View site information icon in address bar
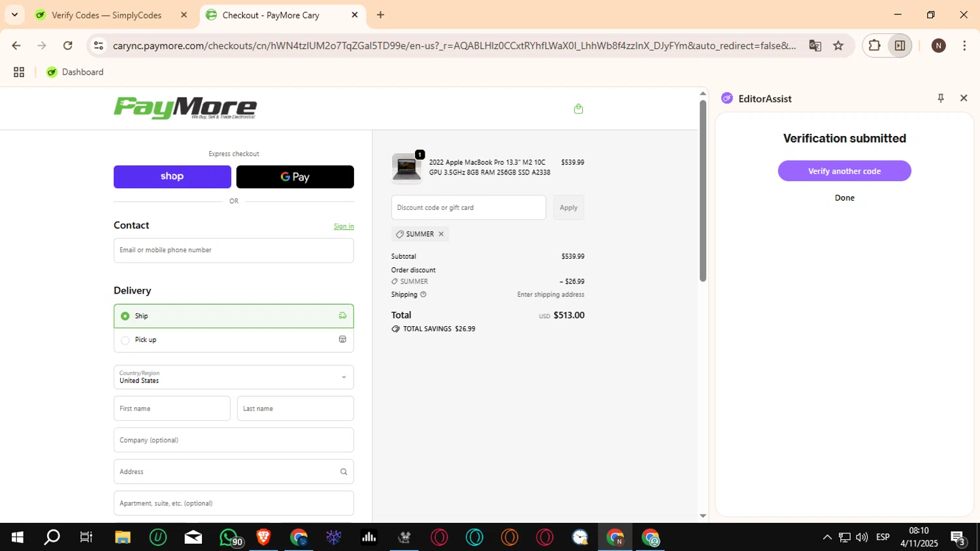Viewport: 980px width, 551px height. point(99,45)
